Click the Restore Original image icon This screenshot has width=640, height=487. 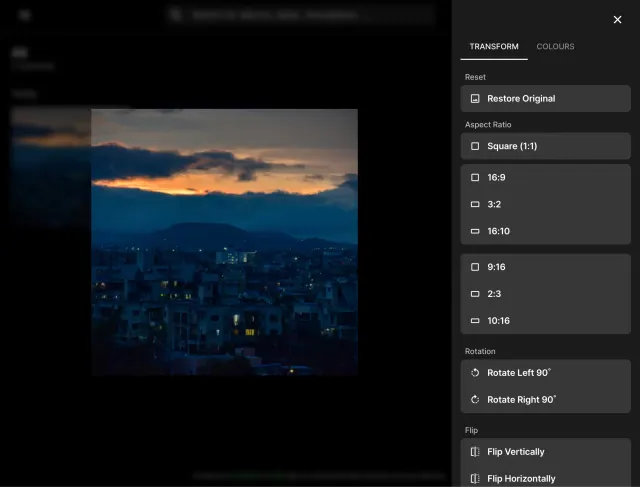475,98
